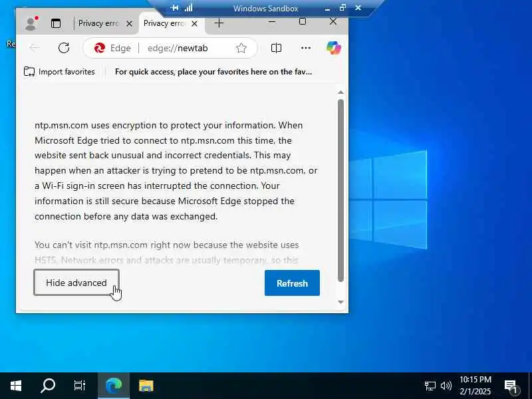The height and width of the screenshot is (399, 532).
Task: Open Settings and more ellipsis menu
Action: coord(306,48)
